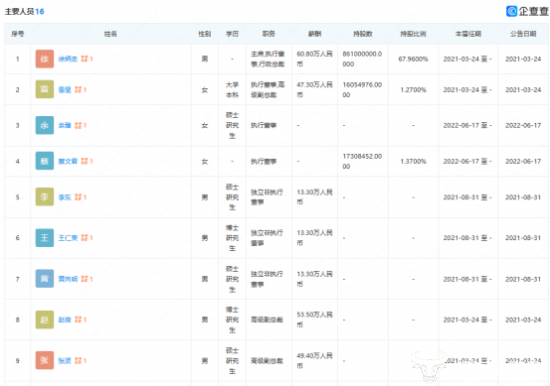Click the orange related-companies icon in row 7
The width and height of the screenshot is (550, 386).
point(84,279)
